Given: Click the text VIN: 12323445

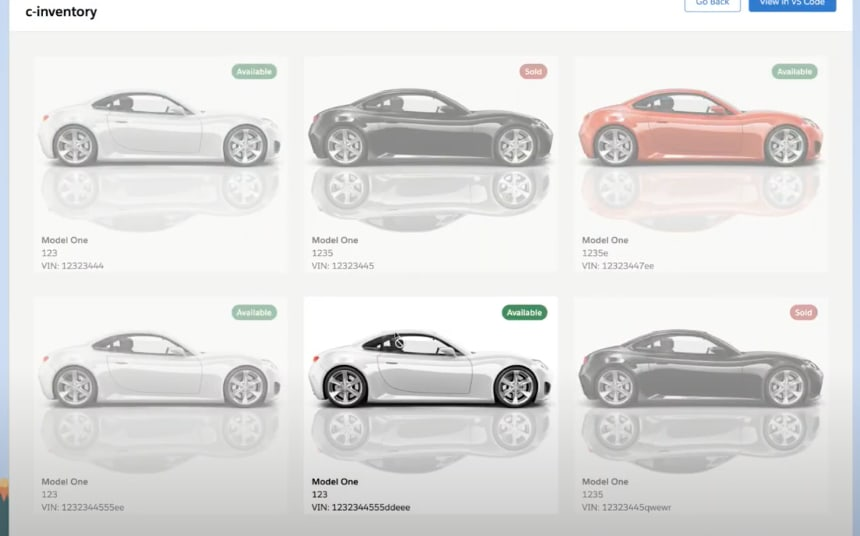Looking at the screenshot, I should click(343, 266).
